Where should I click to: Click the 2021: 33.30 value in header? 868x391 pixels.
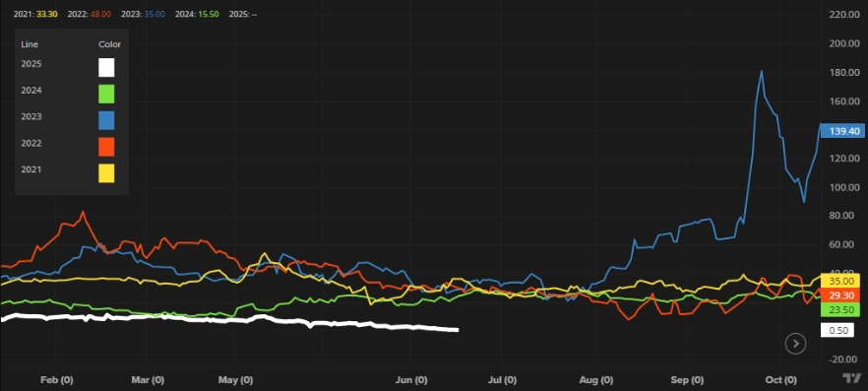click(x=36, y=14)
